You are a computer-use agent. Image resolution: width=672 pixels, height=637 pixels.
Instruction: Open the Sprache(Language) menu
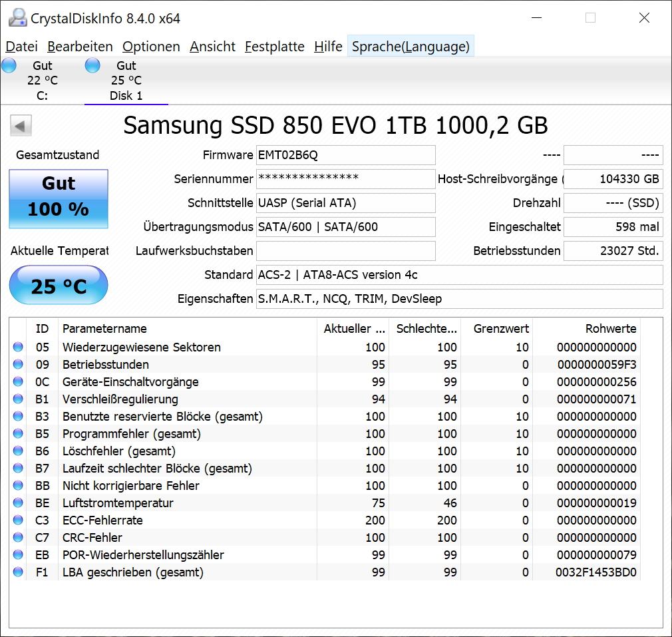(x=411, y=47)
